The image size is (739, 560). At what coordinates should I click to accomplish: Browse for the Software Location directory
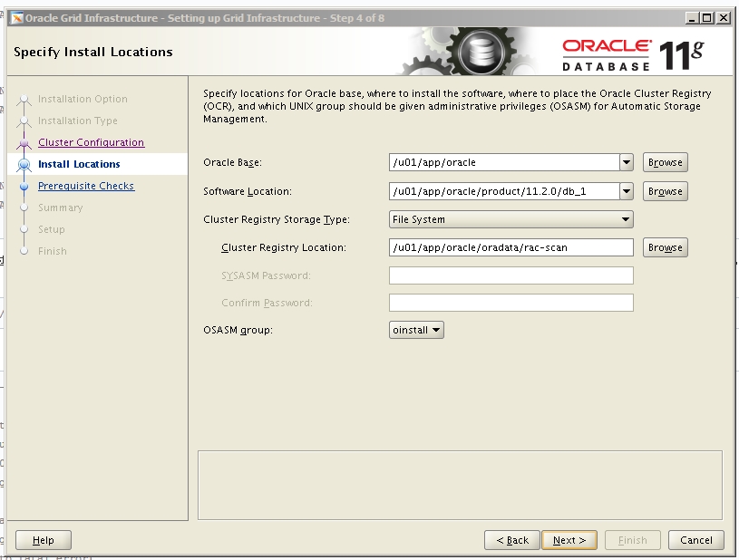point(665,192)
